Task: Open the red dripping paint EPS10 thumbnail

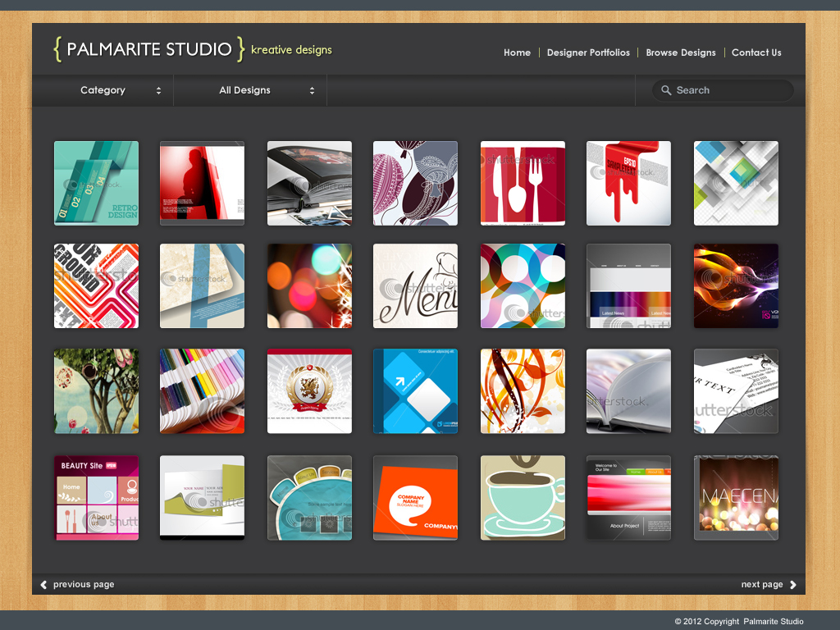Action: [628, 183]
